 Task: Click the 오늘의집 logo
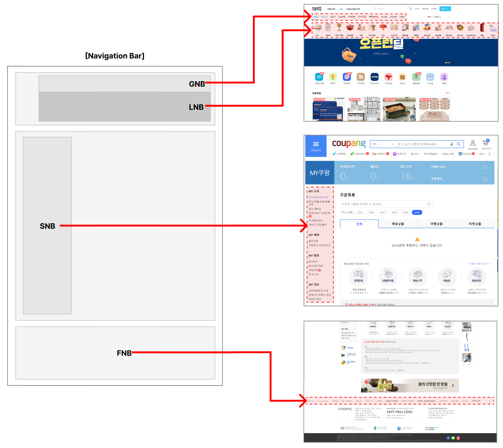point(317,9)
